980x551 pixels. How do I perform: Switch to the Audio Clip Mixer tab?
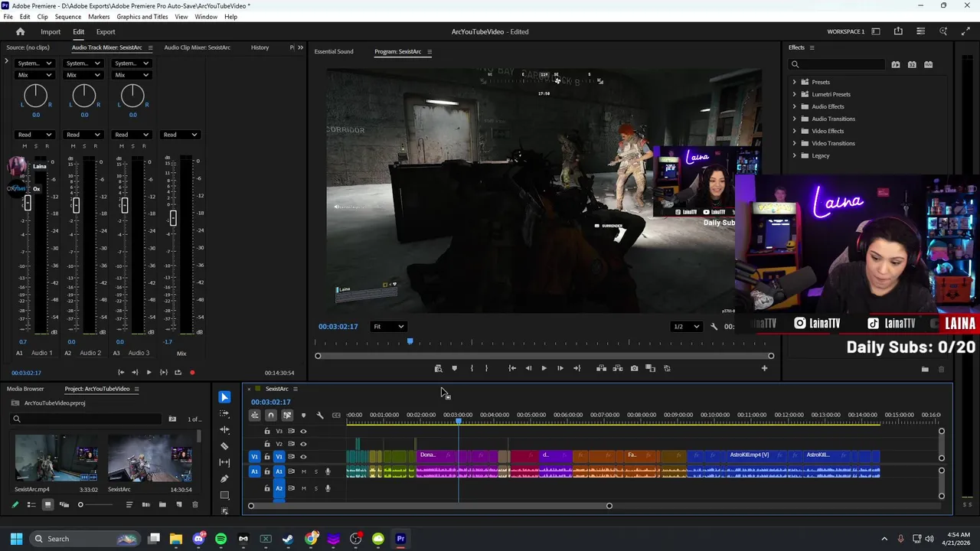pyautogui.click(x=197, y=47)
